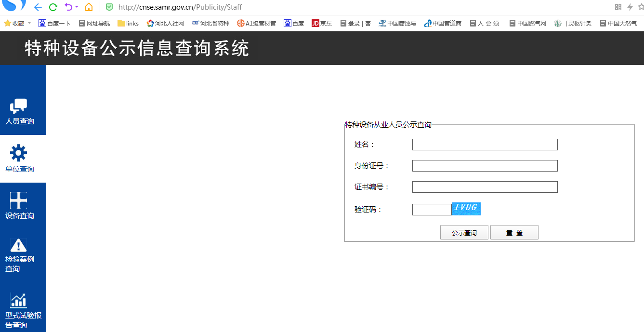Click the green security shield icon in the address bar
This screenshot has width=644, height=332.
click(109, 7)
